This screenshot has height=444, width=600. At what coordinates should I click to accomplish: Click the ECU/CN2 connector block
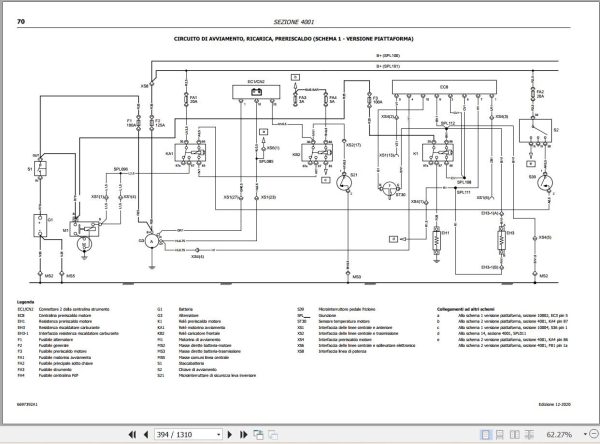coord(256,92)
